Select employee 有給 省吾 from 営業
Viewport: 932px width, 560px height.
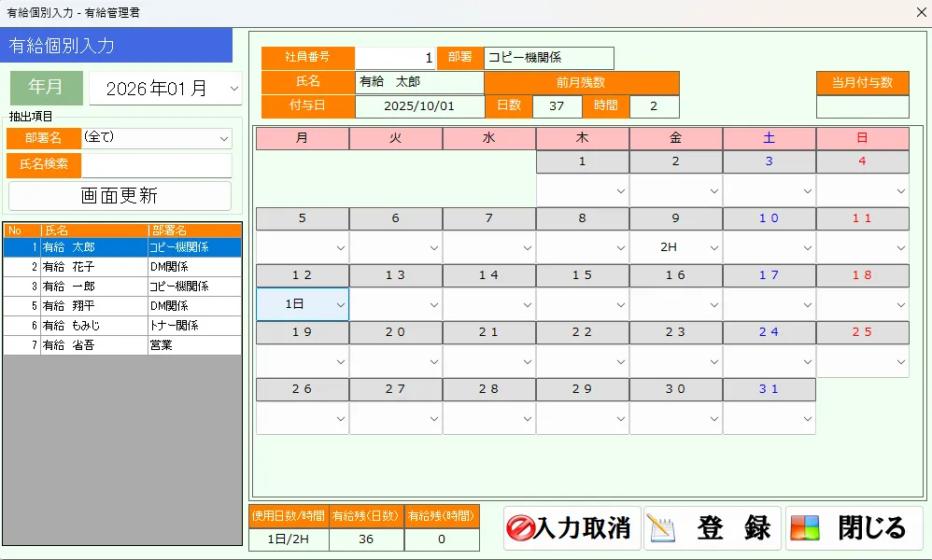coord(93,343)
